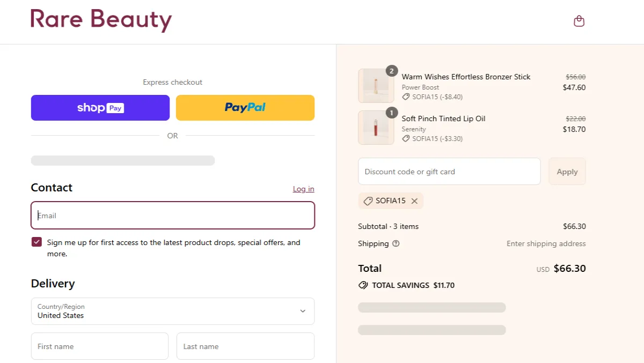This screenshot has width=644, height=363.
Task: Click the Bronzer Stick discount tag icon
Action: click(406, 97)
